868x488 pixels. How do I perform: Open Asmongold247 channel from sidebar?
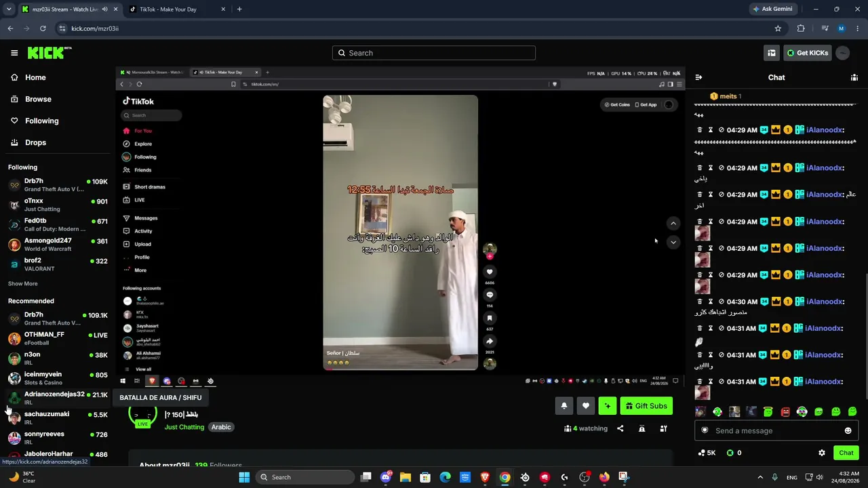tap(58, 245)
